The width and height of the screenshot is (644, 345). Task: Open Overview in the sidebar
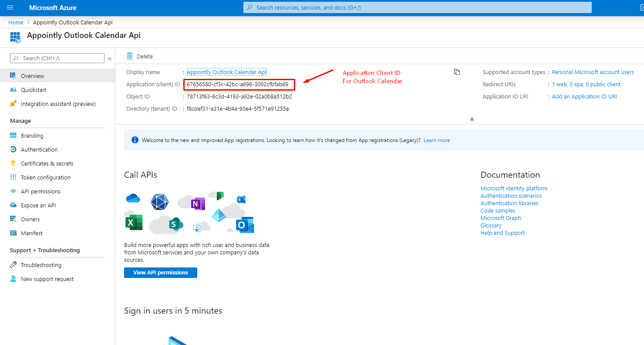tap(57, 76)
